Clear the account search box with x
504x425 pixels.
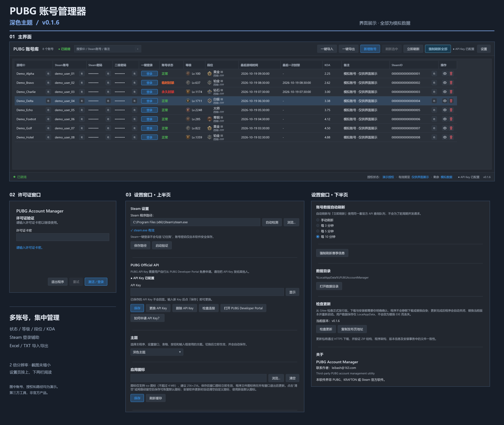138,49
